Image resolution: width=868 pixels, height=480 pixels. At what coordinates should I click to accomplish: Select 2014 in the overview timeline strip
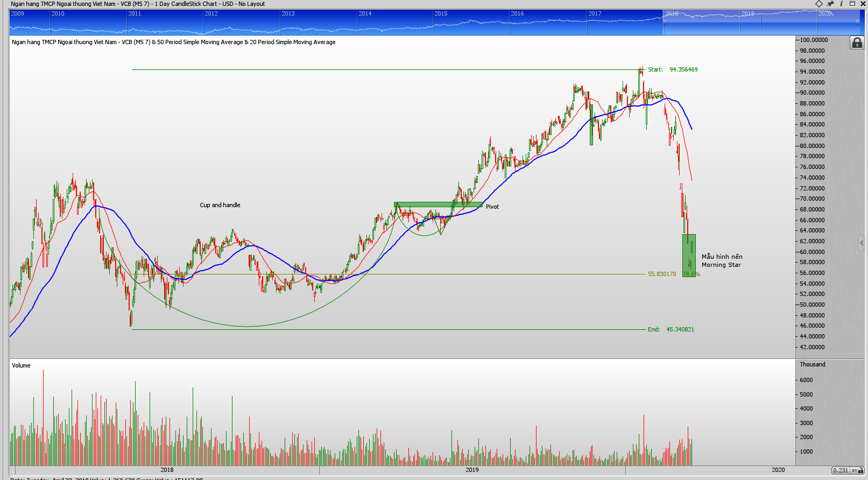coord(365,13)
